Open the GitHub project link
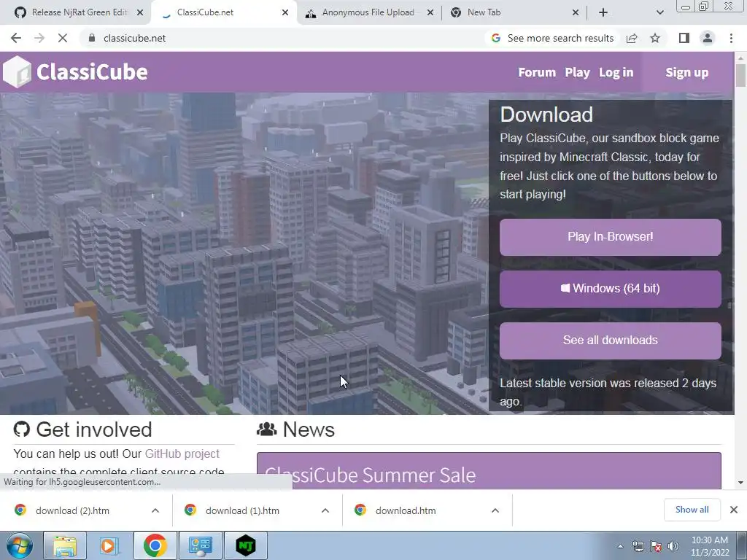The width and height of the screenshot is (747, 560). tap(182, 454)
